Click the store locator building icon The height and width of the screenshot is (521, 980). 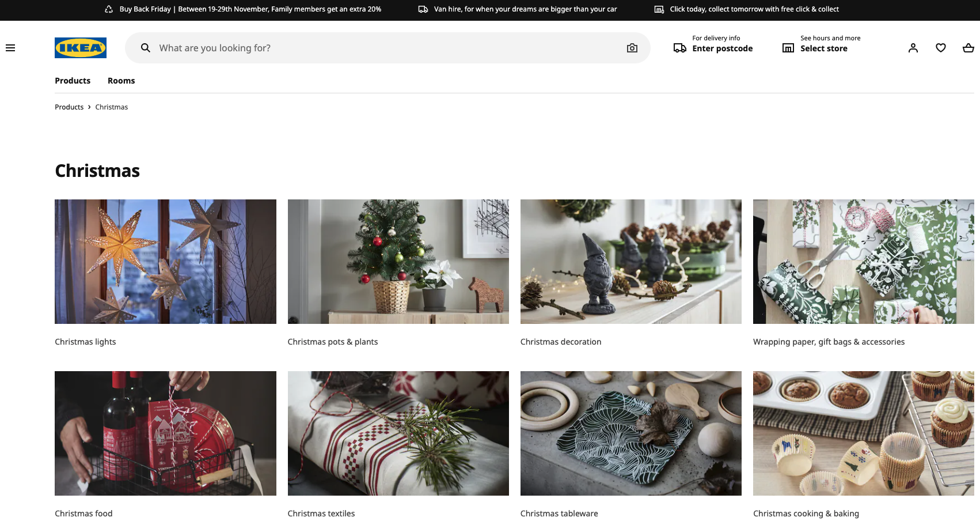[x=788, y=47]
